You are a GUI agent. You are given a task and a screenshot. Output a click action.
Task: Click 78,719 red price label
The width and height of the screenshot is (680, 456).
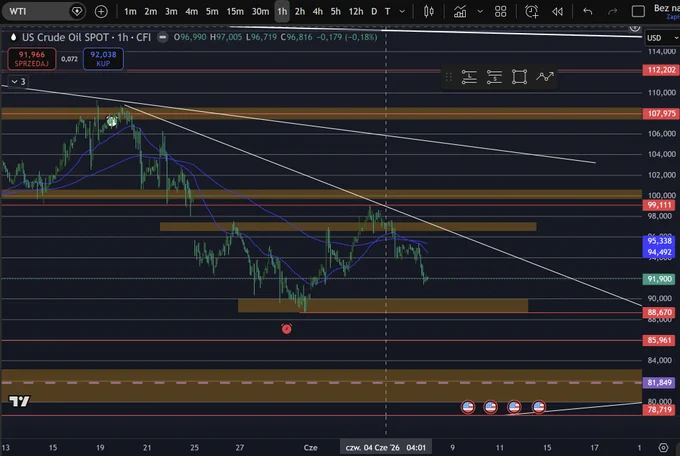[x=659, y=409]
